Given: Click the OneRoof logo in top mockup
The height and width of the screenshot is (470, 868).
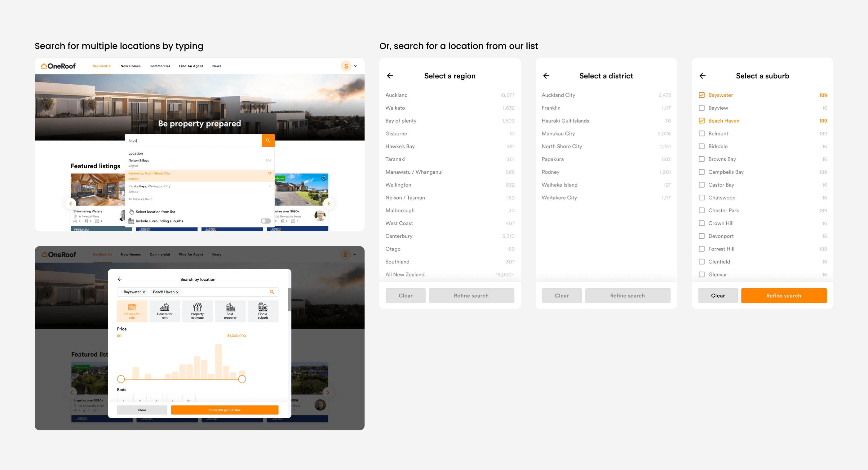Looking at the screenshot, I should point(58,66).
